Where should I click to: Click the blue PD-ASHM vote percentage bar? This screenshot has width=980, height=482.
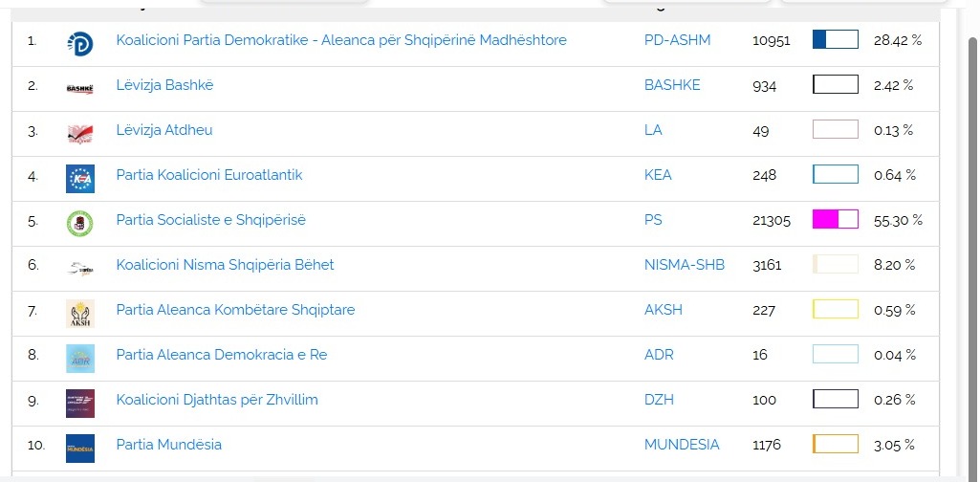835,39
